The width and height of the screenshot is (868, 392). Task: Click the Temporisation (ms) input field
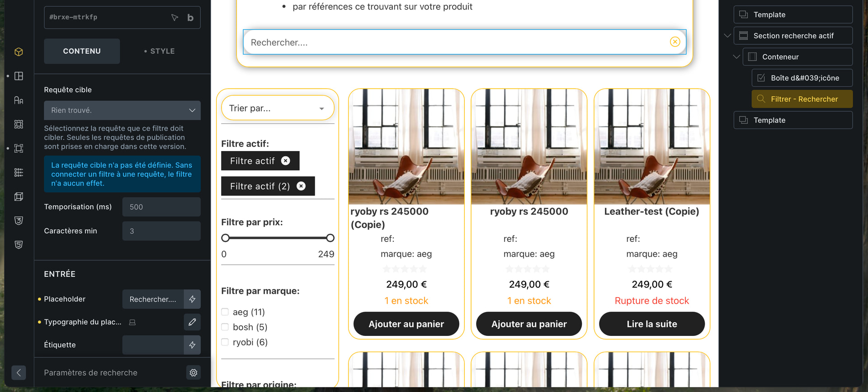[x=161, y=207]
